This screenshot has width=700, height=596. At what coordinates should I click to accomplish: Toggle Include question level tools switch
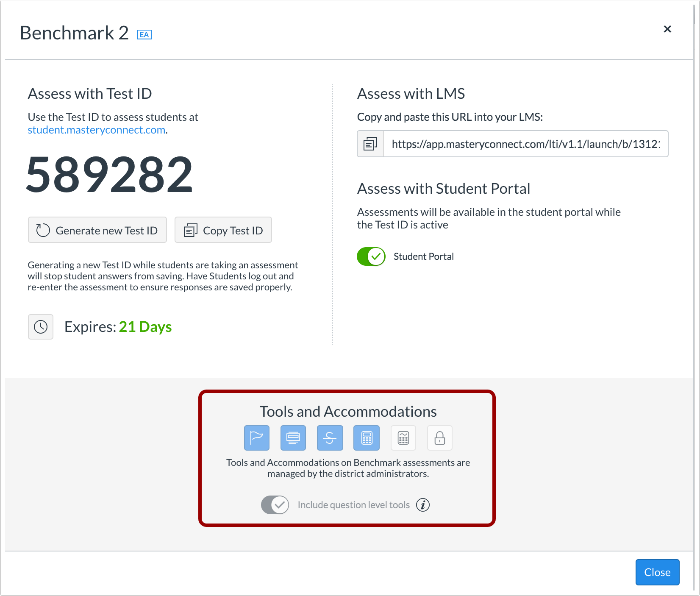tap(275, 505)
